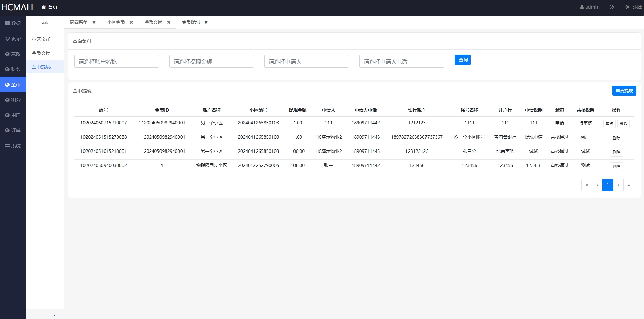Open 数据 section in sidebar
This screenshot has width=644, height=319.
(x=13, y=23)
